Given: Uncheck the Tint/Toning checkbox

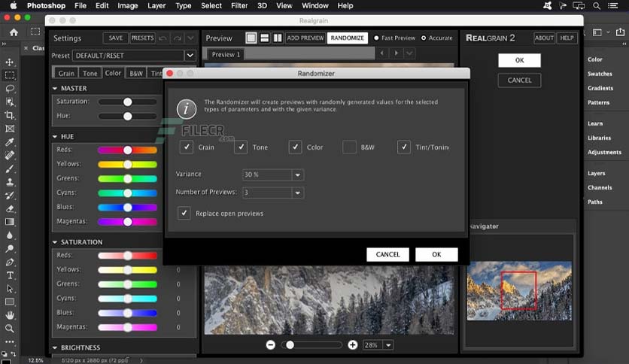Looking at the screenshot, I should tap(404, 147).
